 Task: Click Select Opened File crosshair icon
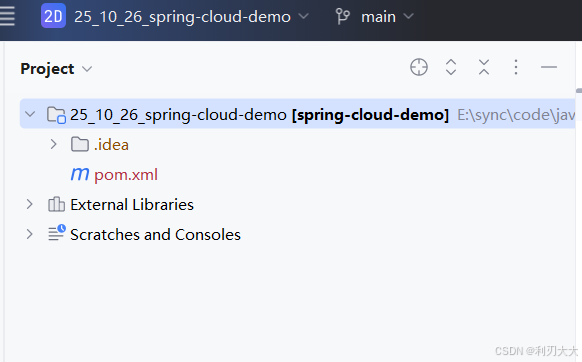coord(419,67)
